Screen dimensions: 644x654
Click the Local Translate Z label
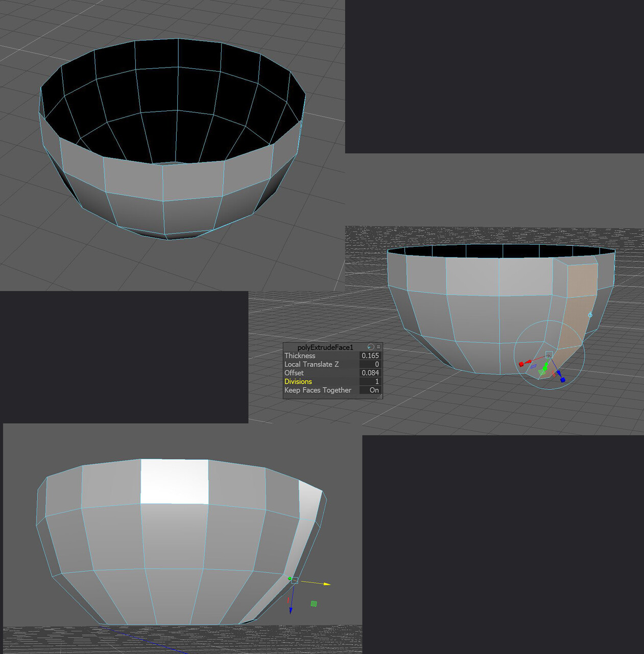click(x=312, y=364)
